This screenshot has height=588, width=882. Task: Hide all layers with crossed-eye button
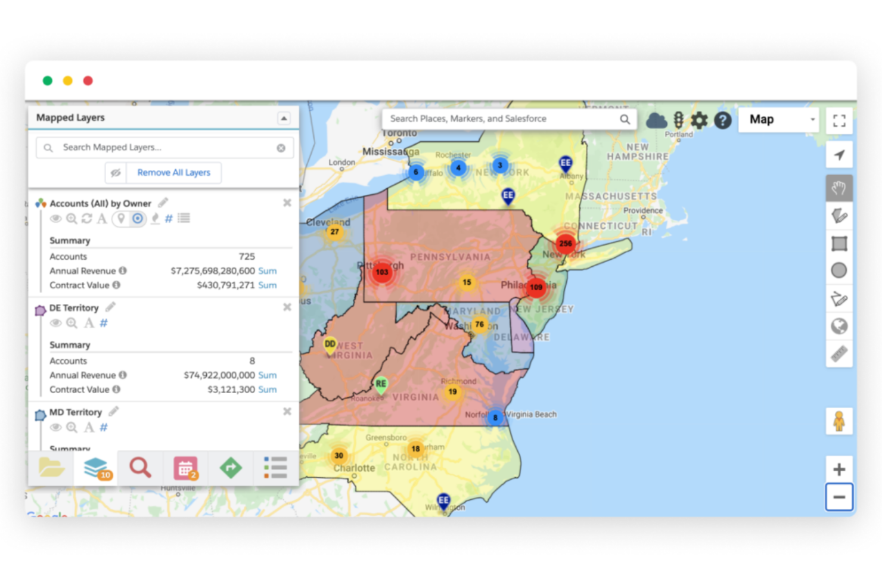click(x=116, y=173)
